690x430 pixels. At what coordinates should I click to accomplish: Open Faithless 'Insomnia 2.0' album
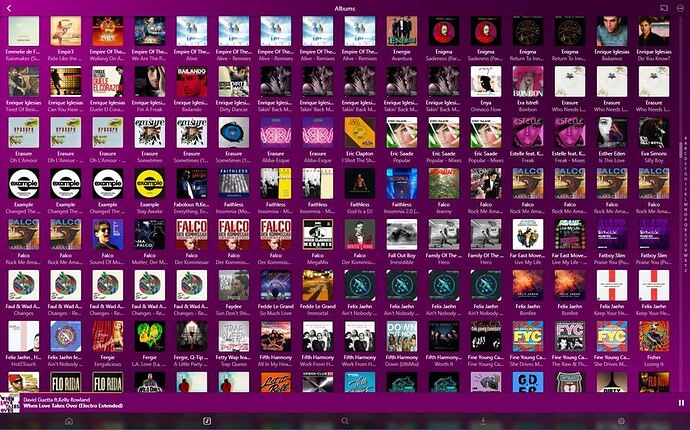[x=402, y=184]
